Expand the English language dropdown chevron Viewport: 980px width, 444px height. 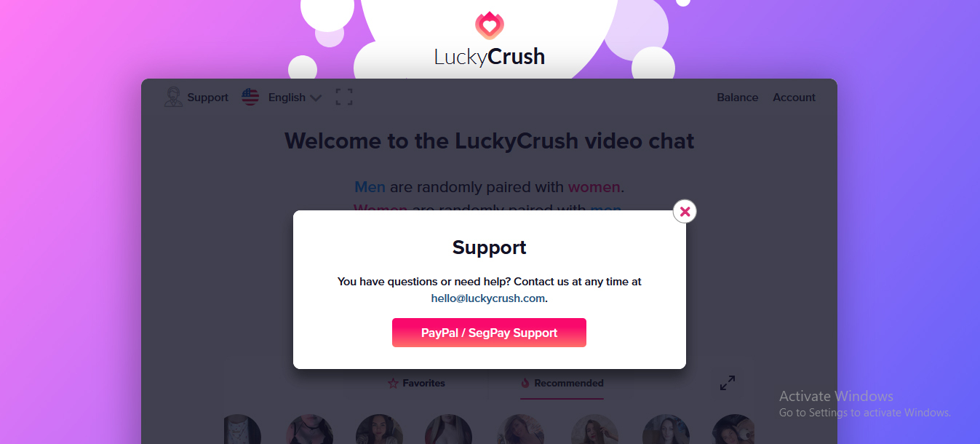click(x=316, y=98)
